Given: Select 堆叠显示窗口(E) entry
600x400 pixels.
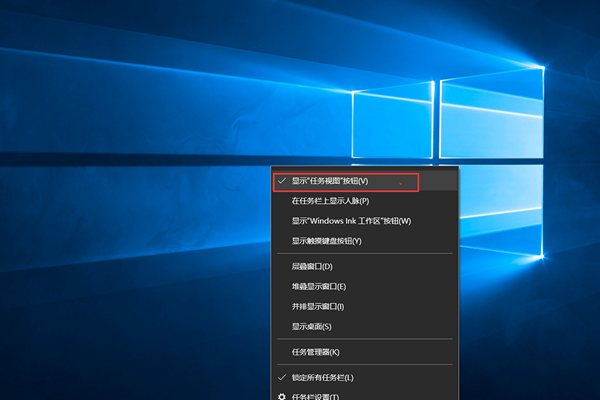Looking at the screenshot, I should (365, 286).
